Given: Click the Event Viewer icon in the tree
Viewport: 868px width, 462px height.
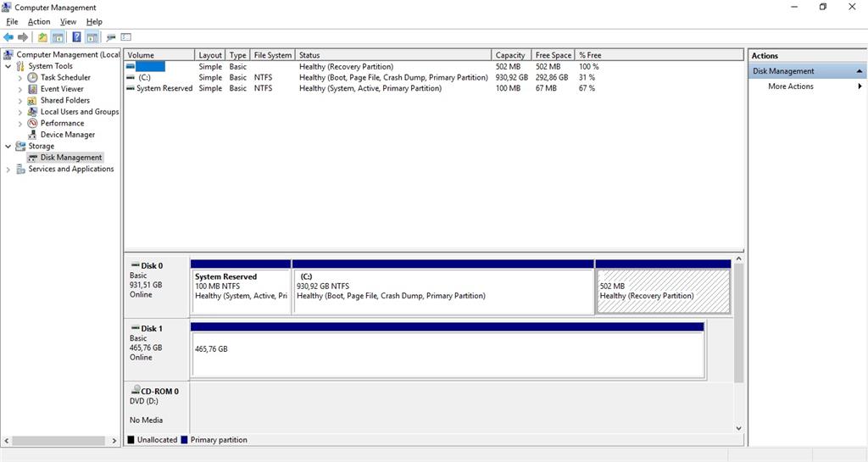Looking at the screenshot, I should click(x=33, y=88).
